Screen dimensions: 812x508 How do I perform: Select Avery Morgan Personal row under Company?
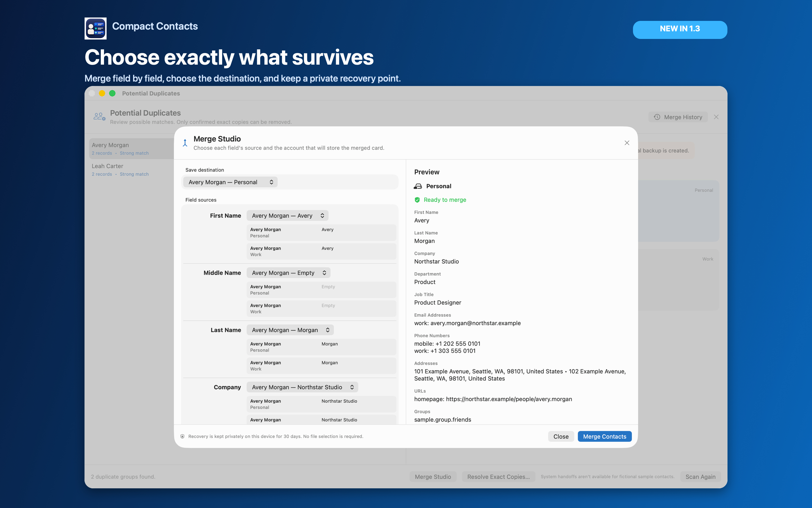[x=321, y=404]
